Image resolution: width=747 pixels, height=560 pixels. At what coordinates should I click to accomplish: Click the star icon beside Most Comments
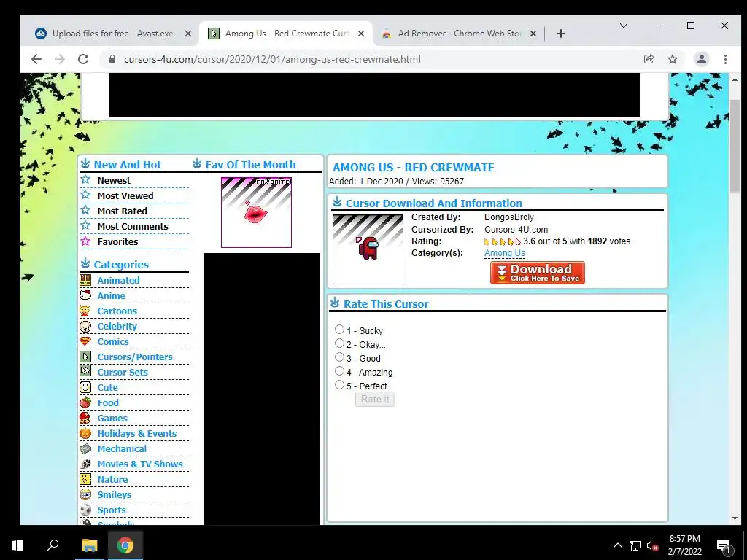pos(85,225)
